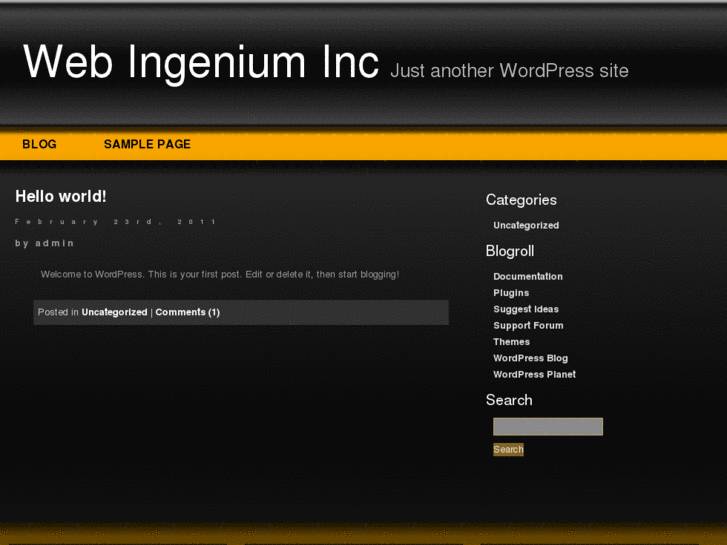Click the Uncategorized link in post footer
This screenshot has width=727, height=545.
tap(115, 312)
